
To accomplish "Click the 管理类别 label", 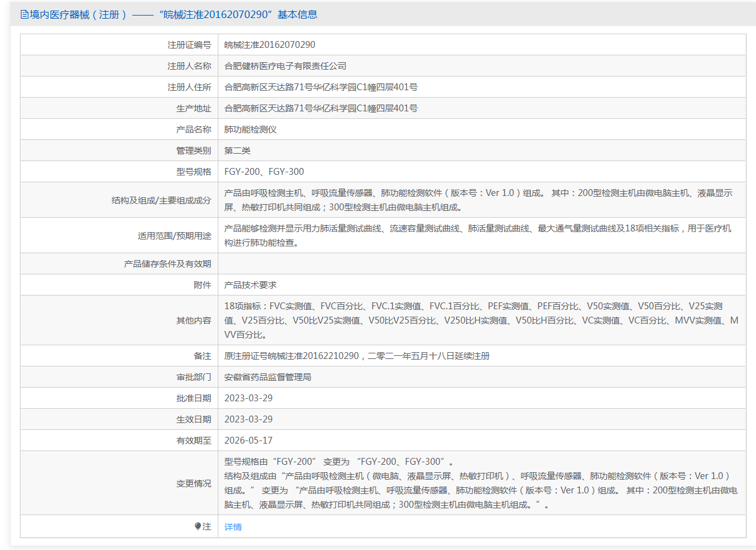I will coord(194,151).
